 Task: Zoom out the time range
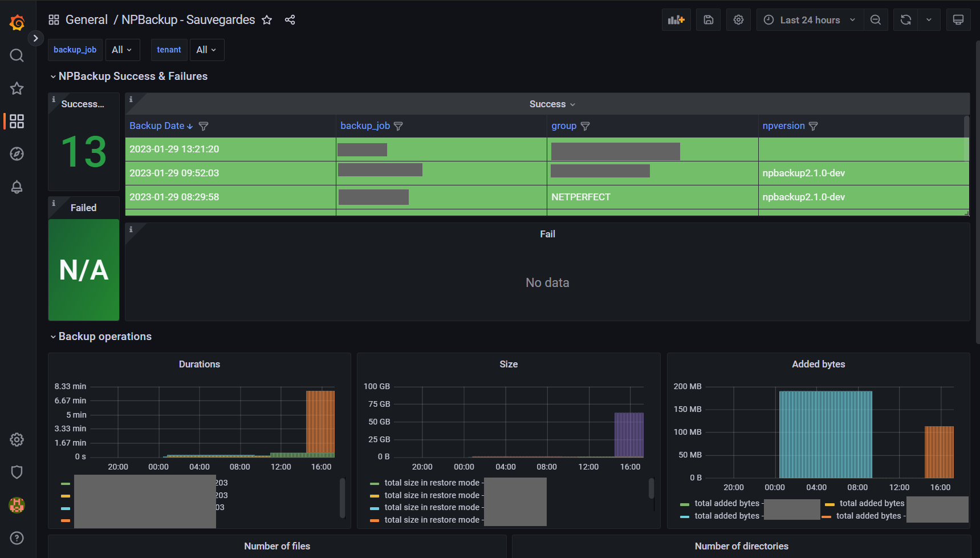(x=876, y=20)
